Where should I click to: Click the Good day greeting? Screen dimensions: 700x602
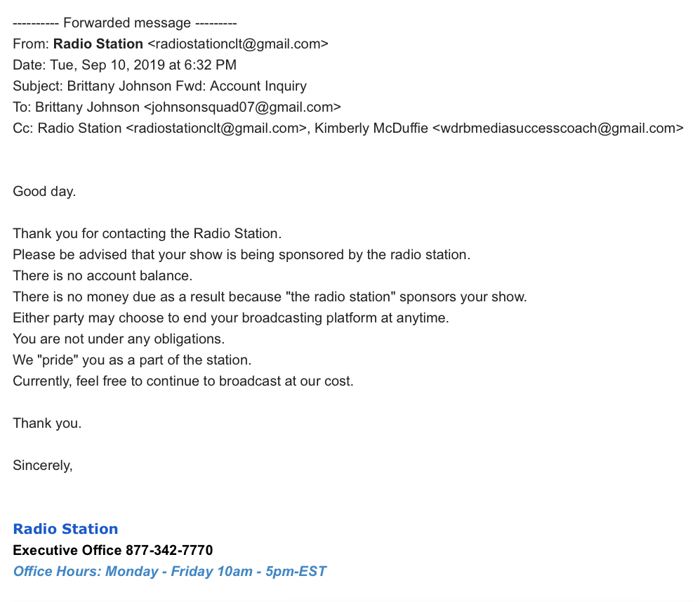pyautogui.click(x=44, y=192)
